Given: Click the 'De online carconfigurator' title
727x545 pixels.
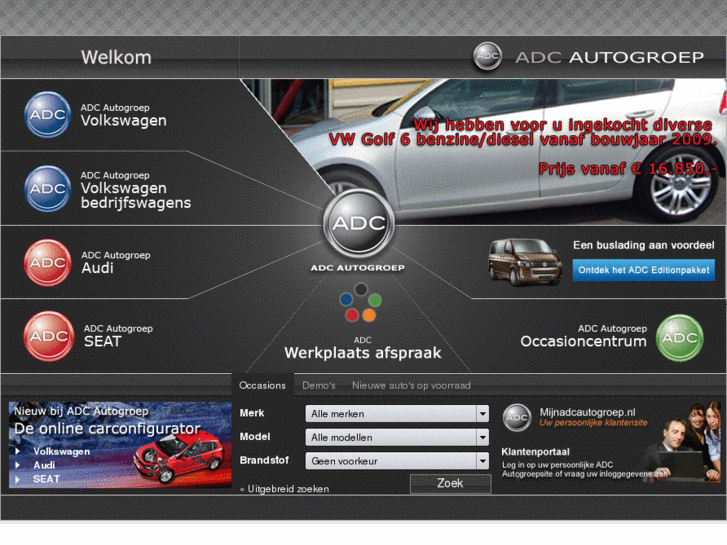Looking at the screenshot, I should (107, 428).
